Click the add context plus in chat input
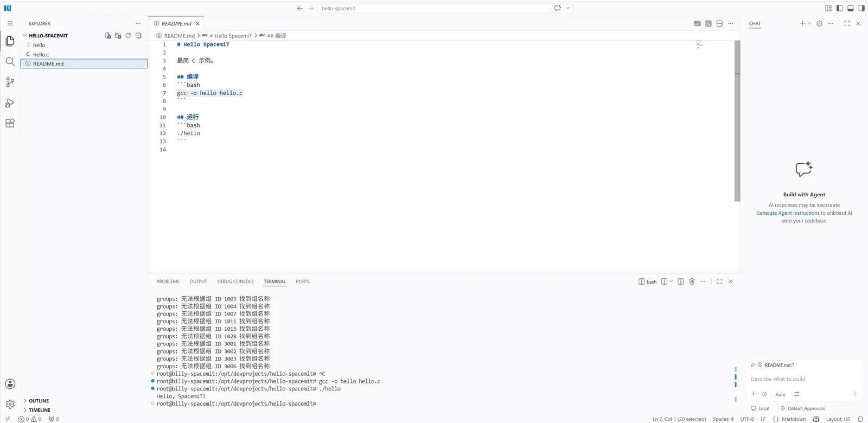 [x=753, y=394]
